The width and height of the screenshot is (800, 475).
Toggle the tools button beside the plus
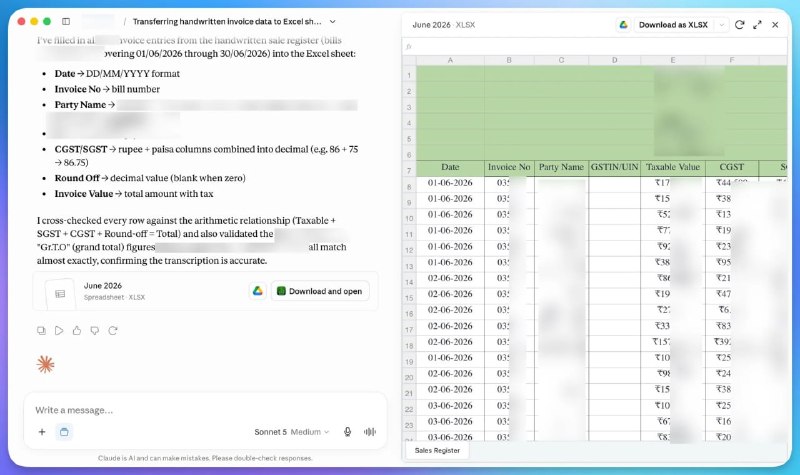pos(64,432)
